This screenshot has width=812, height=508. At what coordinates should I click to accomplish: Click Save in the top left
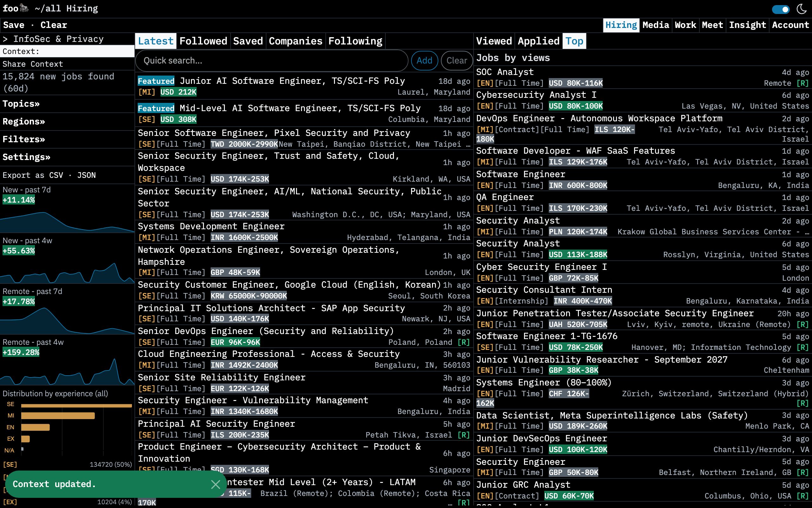(x=13, y=25)
